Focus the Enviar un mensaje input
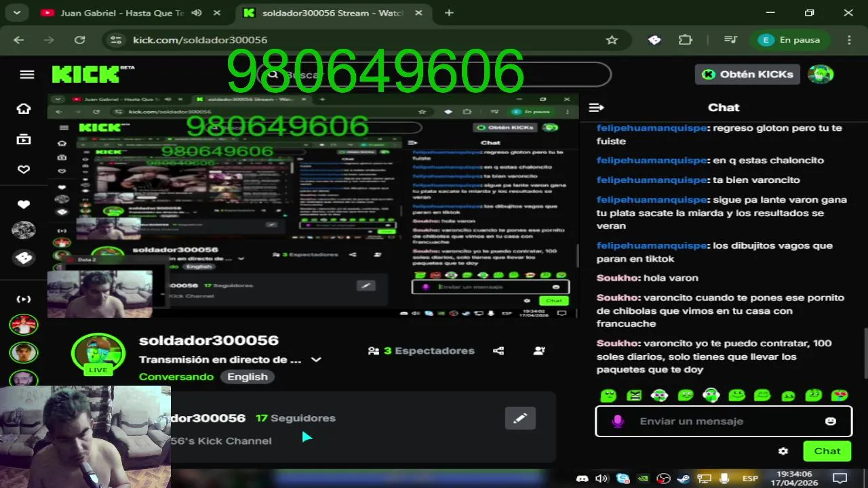This screenshot has width=868, height=488. point(724,421)
